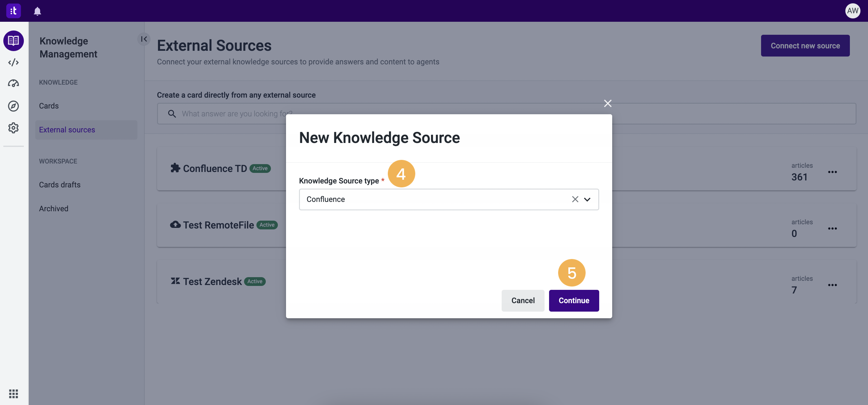Open the Knowledge Source type dropdown
The width and height of the screenshot is (868, 405).
pyautogui.click(x=587, y=199)
